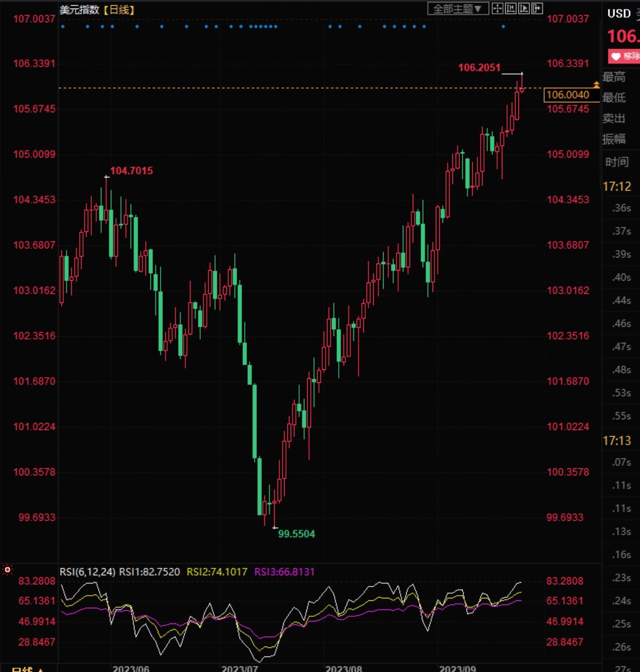This screenshot has width=640, height=672.
Task: Click the 104.7015 peak annotation
Action: coord(131,171)
